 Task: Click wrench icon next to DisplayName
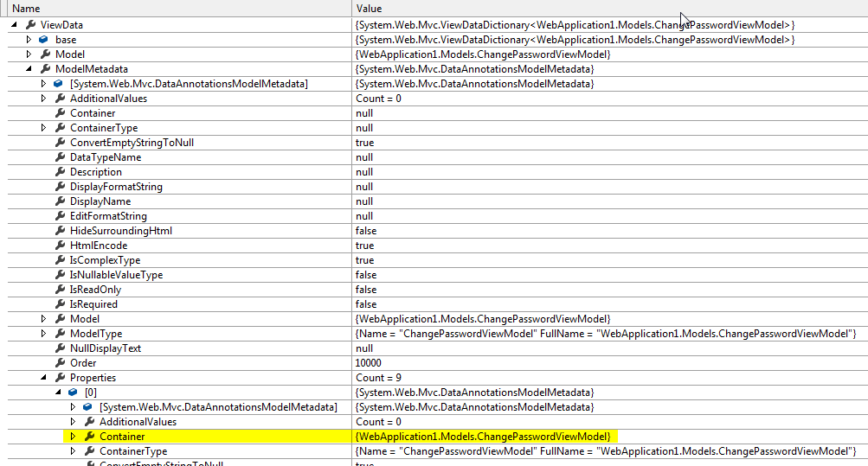(x=61, y=201)
